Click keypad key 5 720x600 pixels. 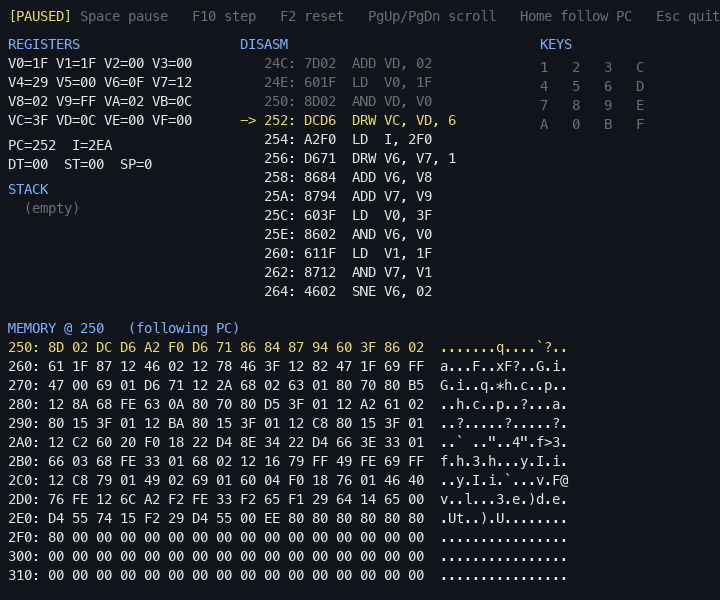[576, 86]
